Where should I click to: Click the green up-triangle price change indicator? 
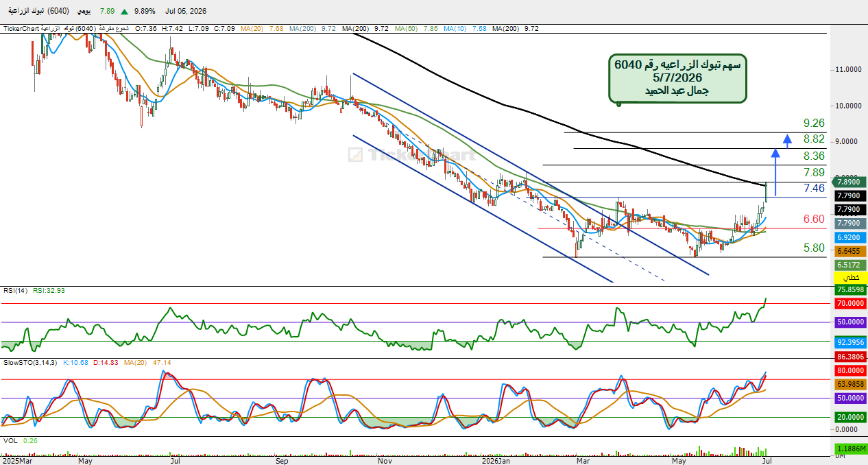click(124, 12)
